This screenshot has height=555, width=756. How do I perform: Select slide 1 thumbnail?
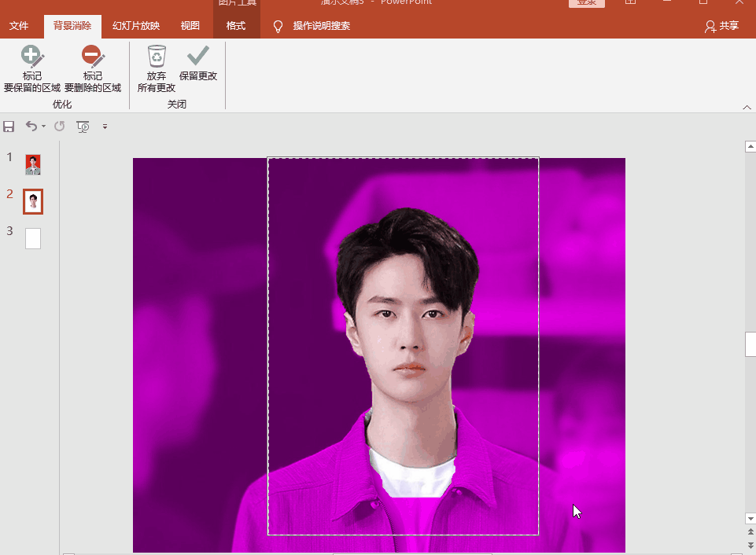coord(33,165)
